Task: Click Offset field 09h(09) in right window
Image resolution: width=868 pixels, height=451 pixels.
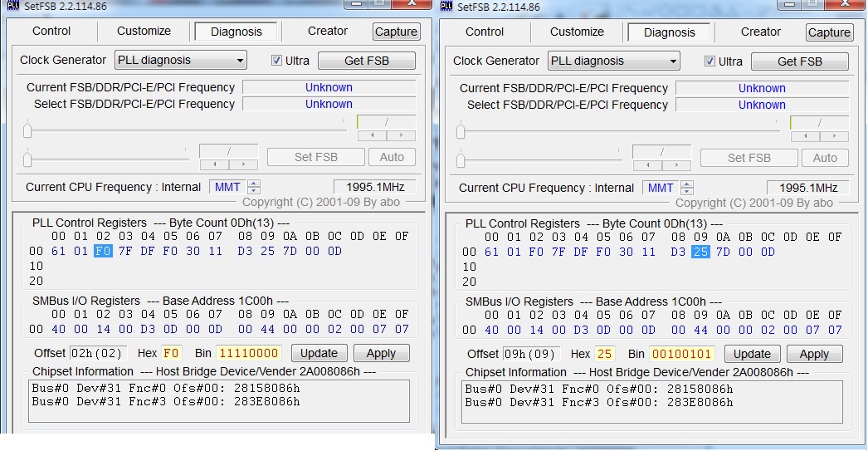Action: point(531,354)
